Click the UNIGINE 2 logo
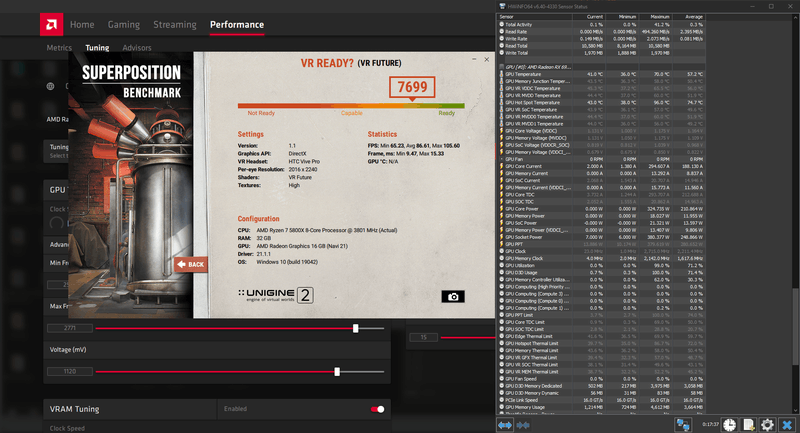 [x=276, y=295]
